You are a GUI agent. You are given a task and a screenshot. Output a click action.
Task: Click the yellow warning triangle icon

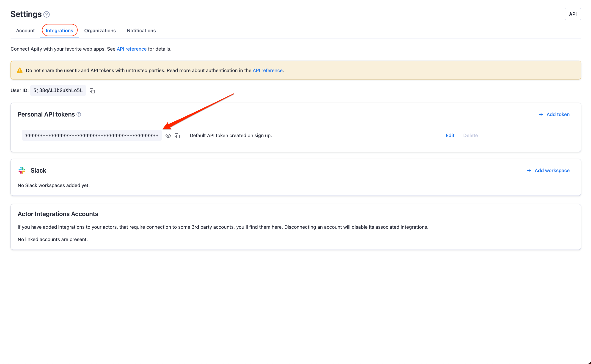pyautogui.click(x=20, y=70)
